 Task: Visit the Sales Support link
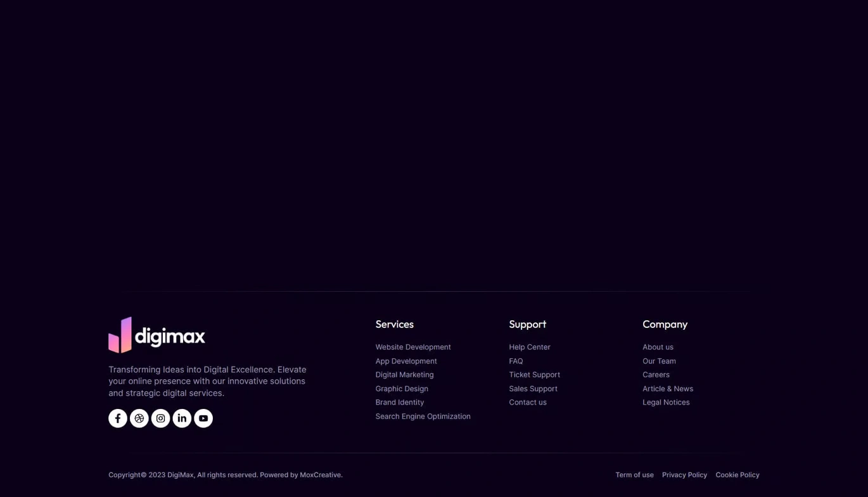[x=533, y=389]
